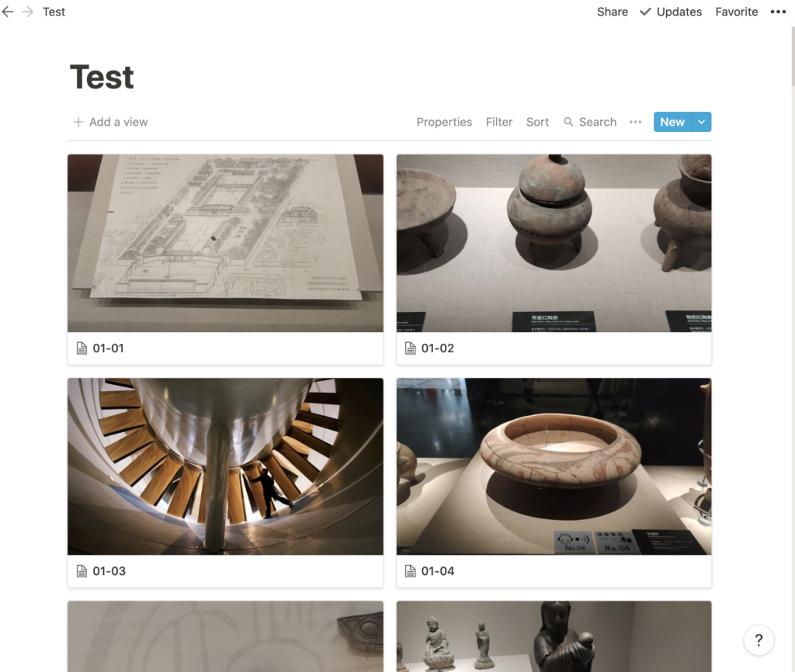Open the 01-03 turbine photo card
This screenshot has height=672, width=795.
point(225,483)
